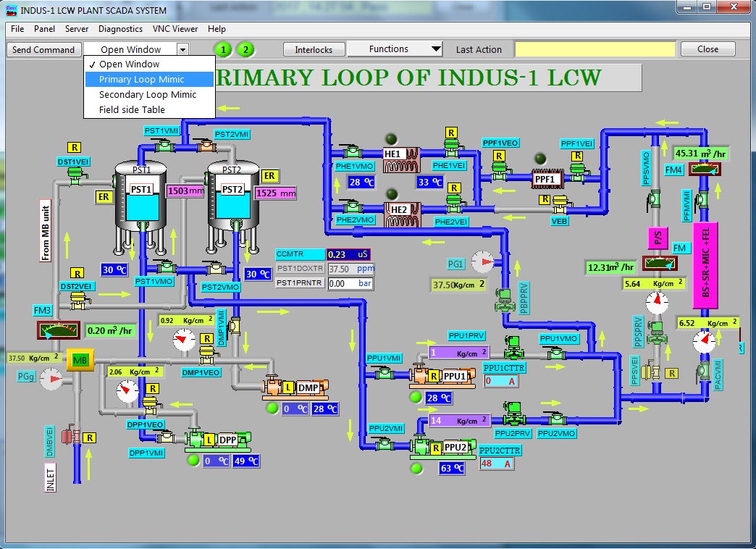756x549 pixels.
Task: Choose Field side Table option
Action: [x=149, y=109]
